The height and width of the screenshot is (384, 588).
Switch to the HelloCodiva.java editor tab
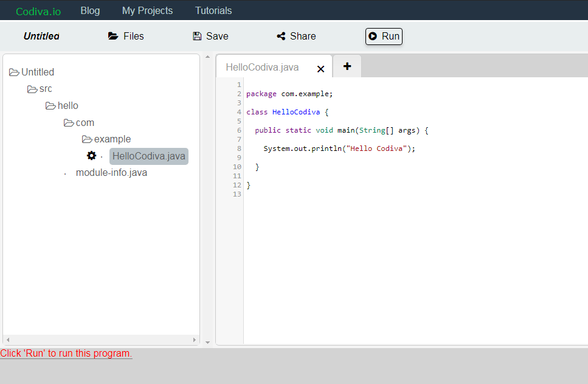point(262,67)
